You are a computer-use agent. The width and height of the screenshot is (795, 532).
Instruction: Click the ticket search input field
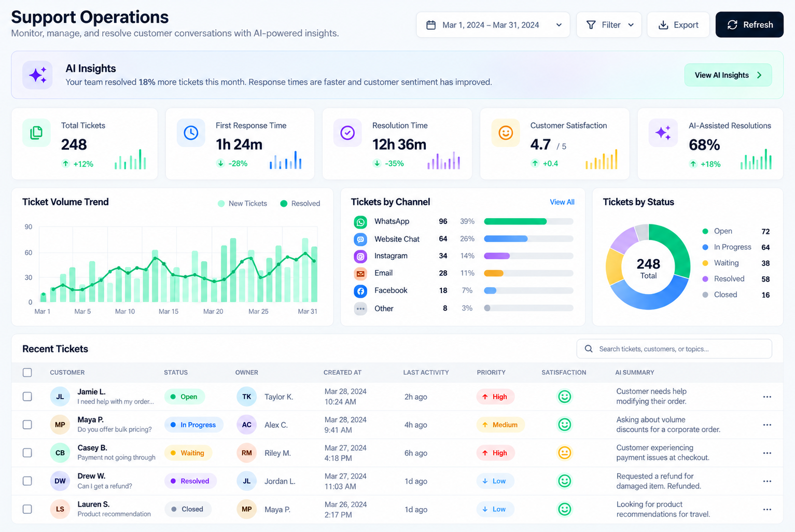(674, 349)
